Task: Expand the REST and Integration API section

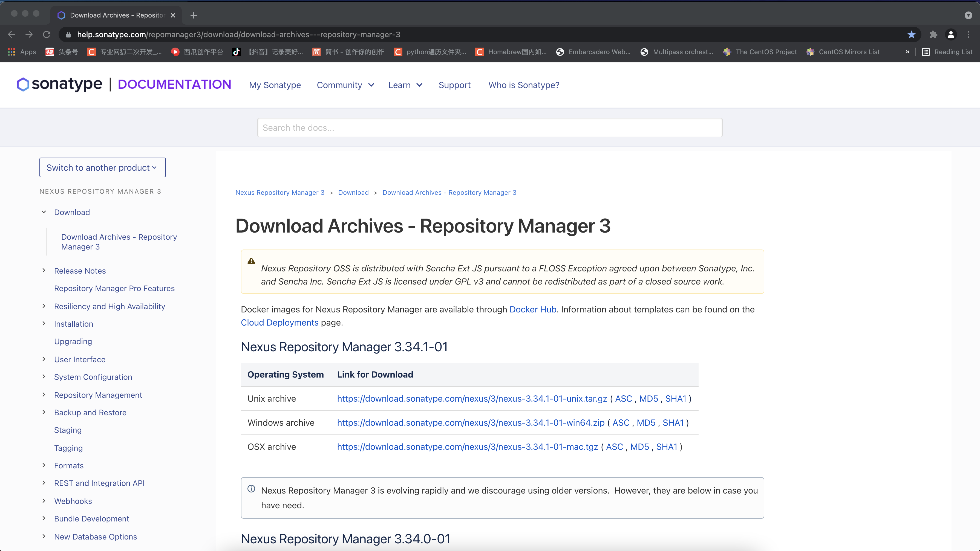Action: click(x=44, y=483)
